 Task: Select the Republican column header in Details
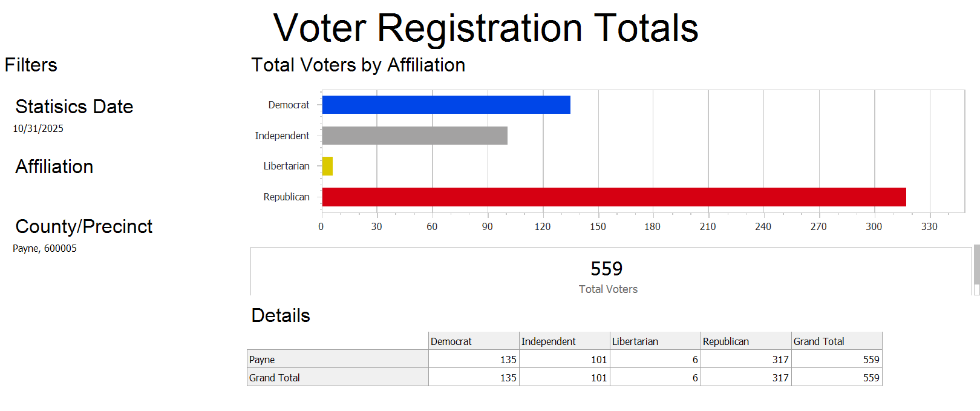(x=745, y=341)
